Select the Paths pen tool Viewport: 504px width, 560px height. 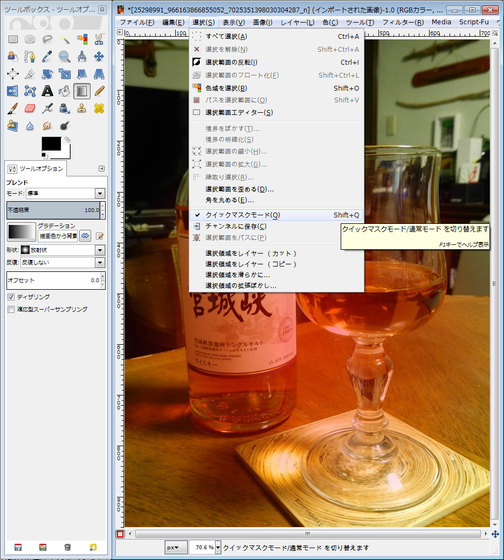pos(30,56)
